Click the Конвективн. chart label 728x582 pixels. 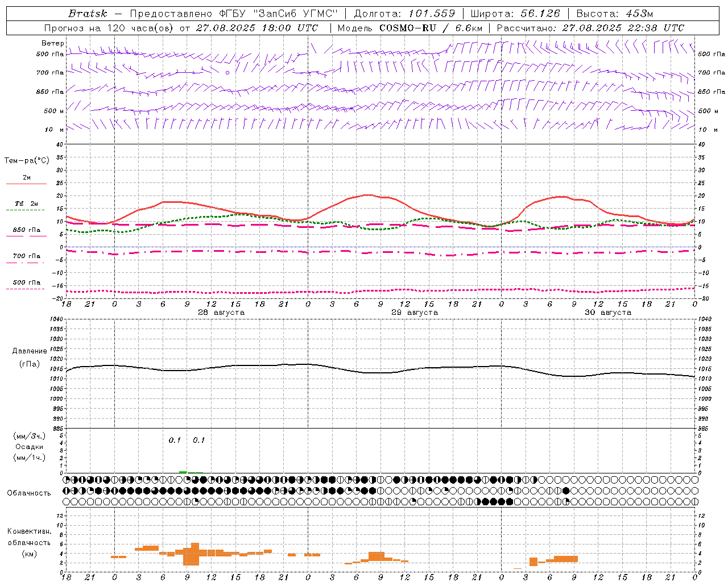click(29, 531)
